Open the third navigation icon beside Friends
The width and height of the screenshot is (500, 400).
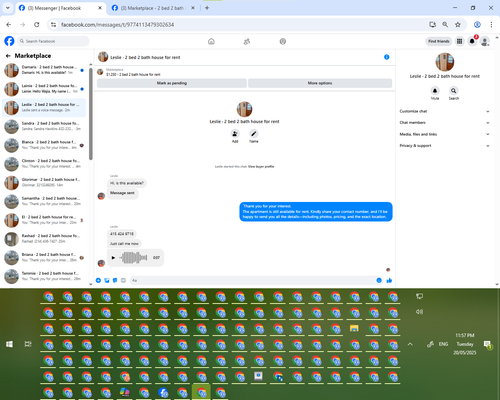283,41
